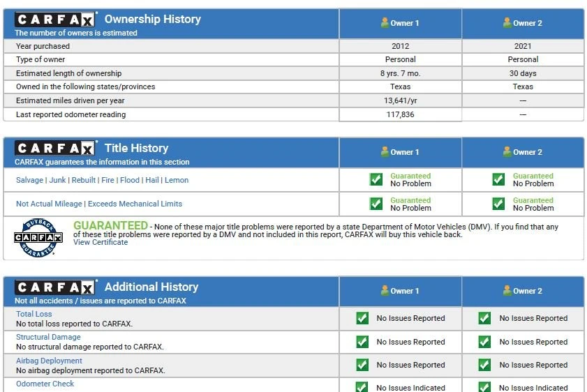
Task: Click Owner 1 checkmark in Airbag Deployment row
Action: point(362,365)
